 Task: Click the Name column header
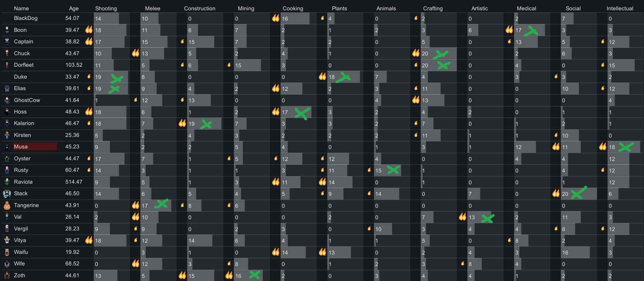21,8
